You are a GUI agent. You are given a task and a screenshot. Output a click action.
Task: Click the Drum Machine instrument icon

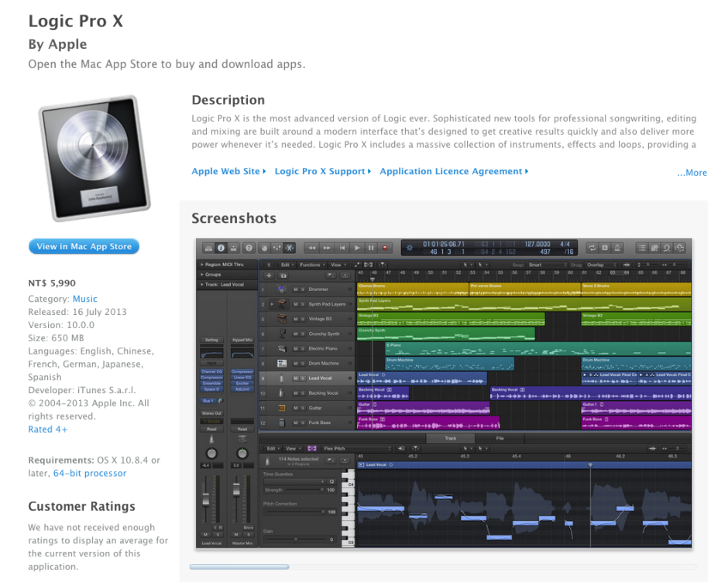click(x=280, y=363)
